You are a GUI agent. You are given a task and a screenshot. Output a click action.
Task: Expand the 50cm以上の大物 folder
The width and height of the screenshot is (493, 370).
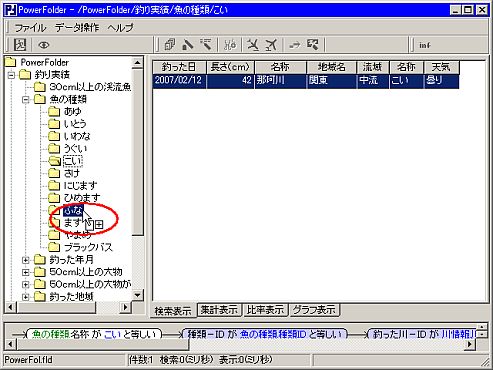pos(25,272)
